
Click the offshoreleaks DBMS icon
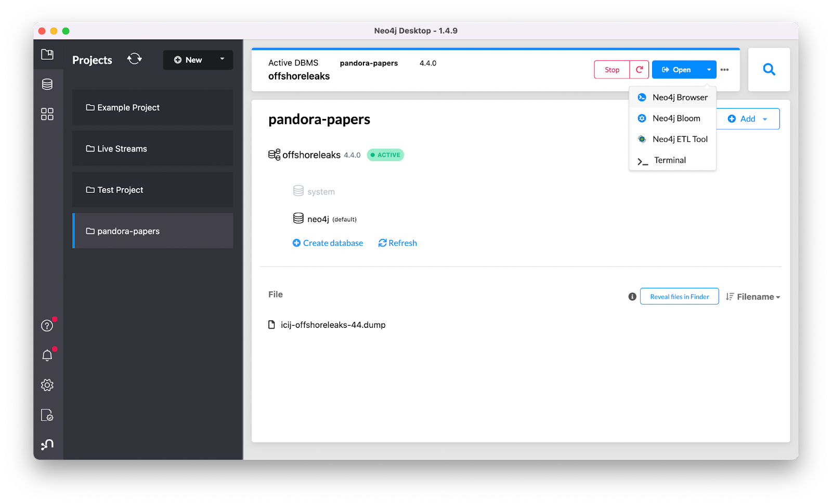pos(274,155)
